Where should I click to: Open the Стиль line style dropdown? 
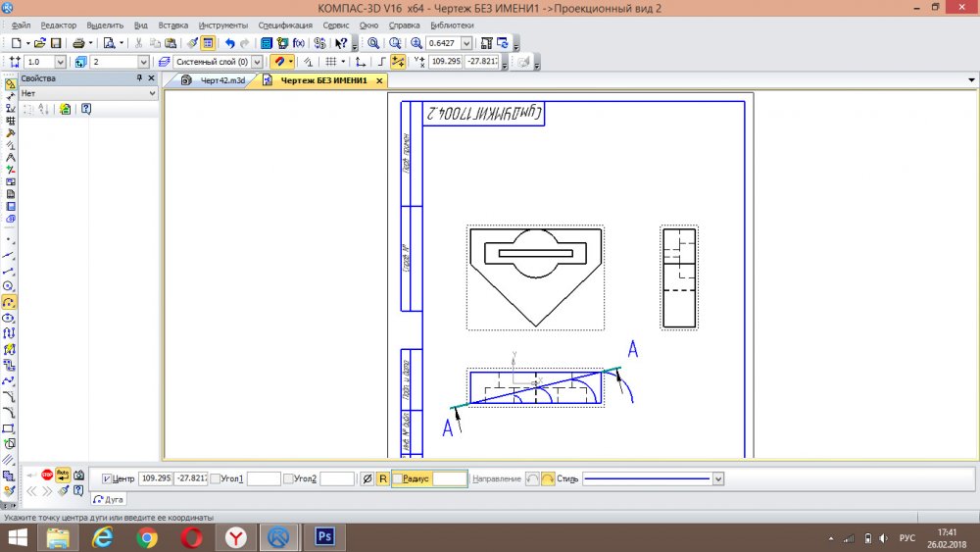click(718, 478)
